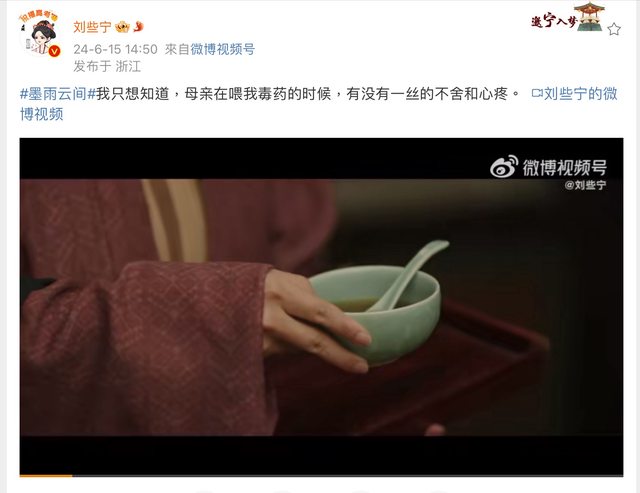
Task: Open the 微博视频号 source link
Action: (222, 49)
